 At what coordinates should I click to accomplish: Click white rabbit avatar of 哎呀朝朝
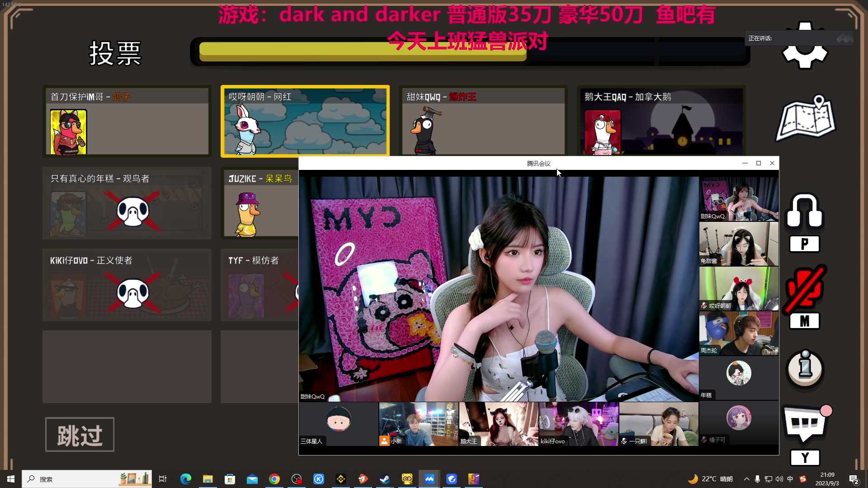pos(247,130)
